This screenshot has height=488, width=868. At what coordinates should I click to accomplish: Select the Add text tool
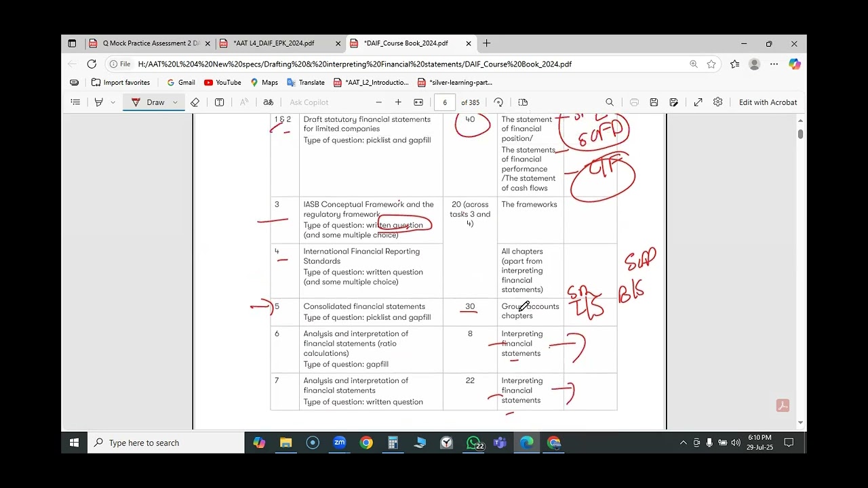[x=220, y=102]
